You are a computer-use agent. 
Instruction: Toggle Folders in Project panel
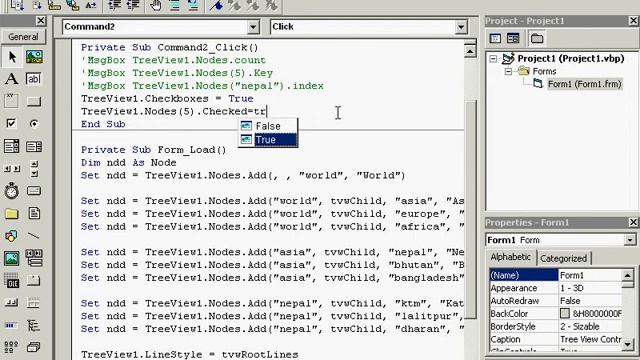tap(537, 38)
